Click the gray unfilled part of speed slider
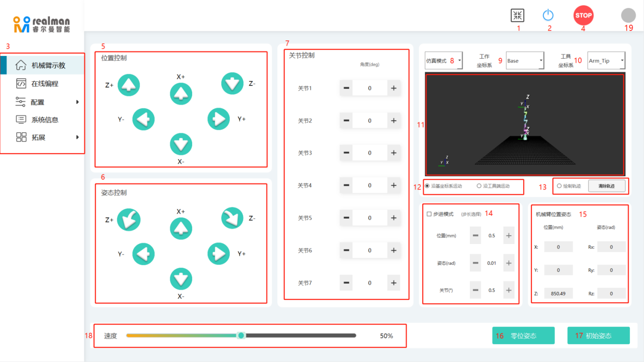This screenshot has height=362, width=644. pos(300,335)
